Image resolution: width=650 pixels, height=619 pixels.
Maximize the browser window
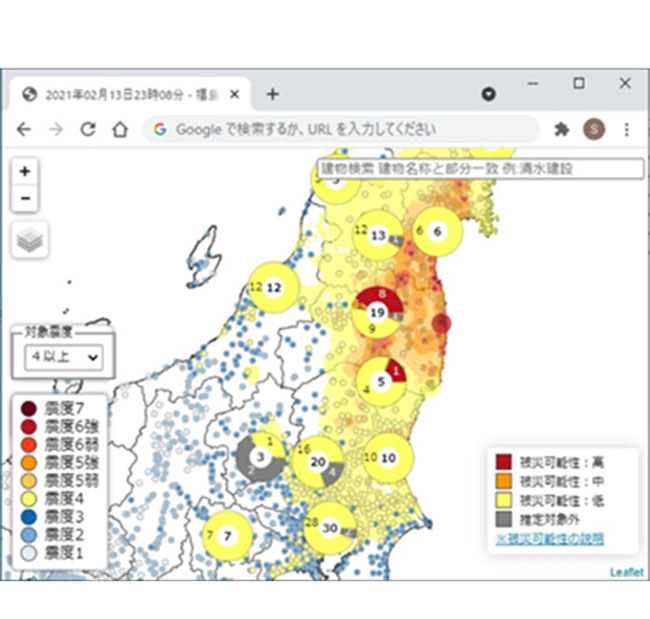tap(579, 84)
